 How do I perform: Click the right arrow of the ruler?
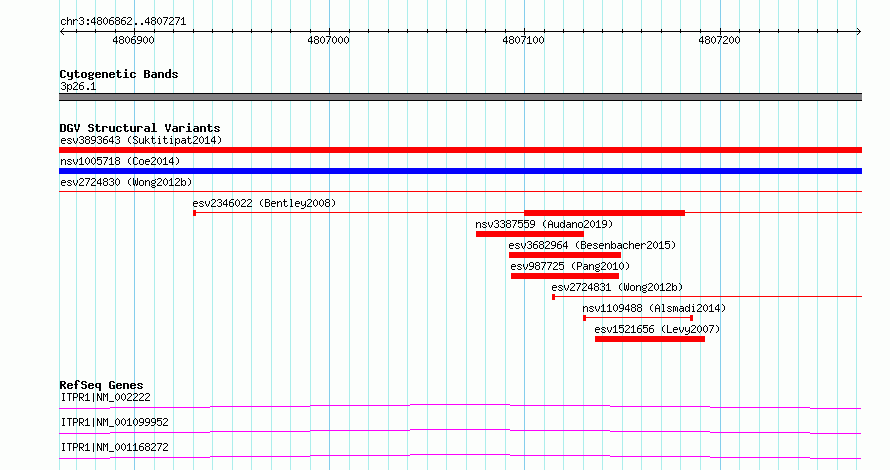point(859,32)
